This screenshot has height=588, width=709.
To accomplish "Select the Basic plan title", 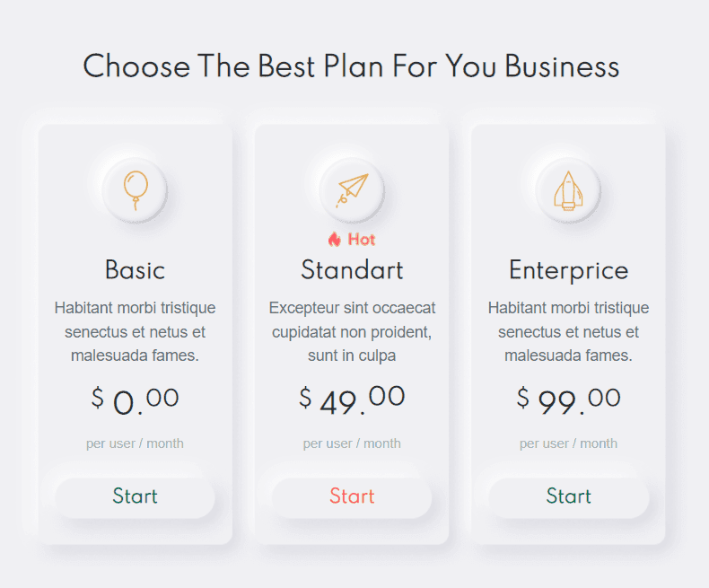I will pyautogui.click(x=135, y=269).
